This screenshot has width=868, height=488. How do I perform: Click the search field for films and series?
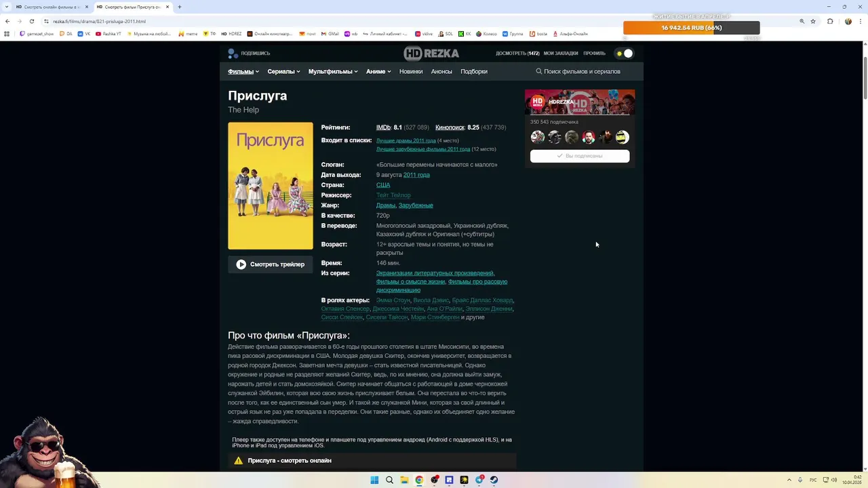(x=582, y=71)
